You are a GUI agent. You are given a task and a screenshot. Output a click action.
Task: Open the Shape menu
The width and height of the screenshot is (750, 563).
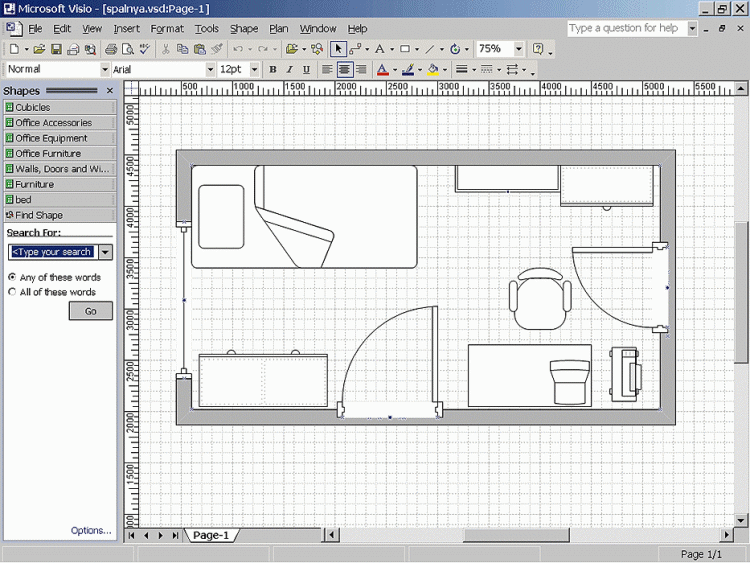click(244, 29)
